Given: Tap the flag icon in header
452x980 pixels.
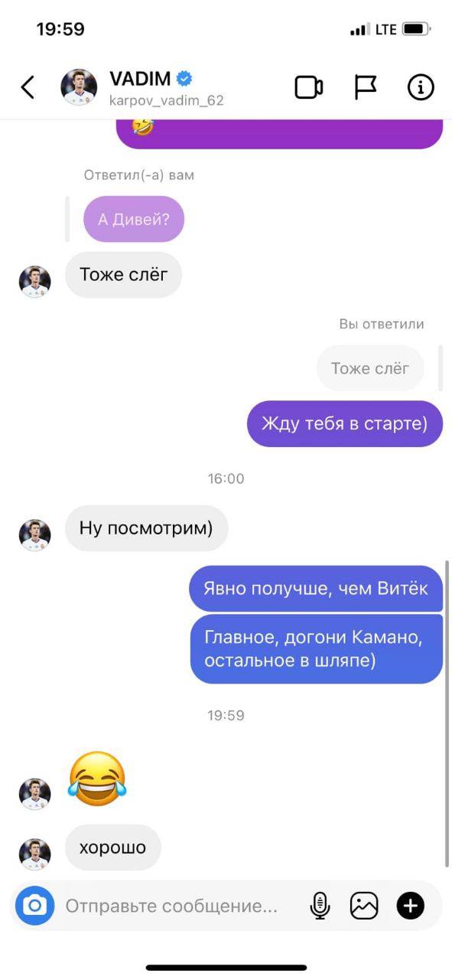Looking at the screenshot, I should pos(366,87).
